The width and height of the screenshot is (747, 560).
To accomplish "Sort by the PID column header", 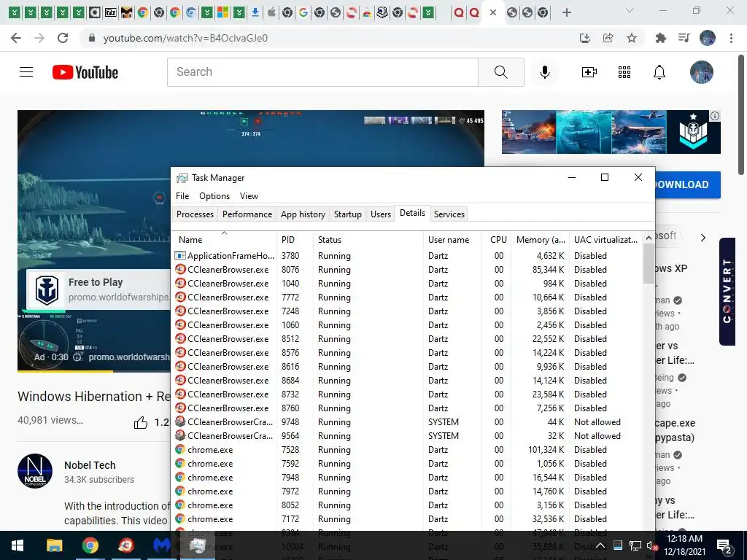I will click(295, 239).
